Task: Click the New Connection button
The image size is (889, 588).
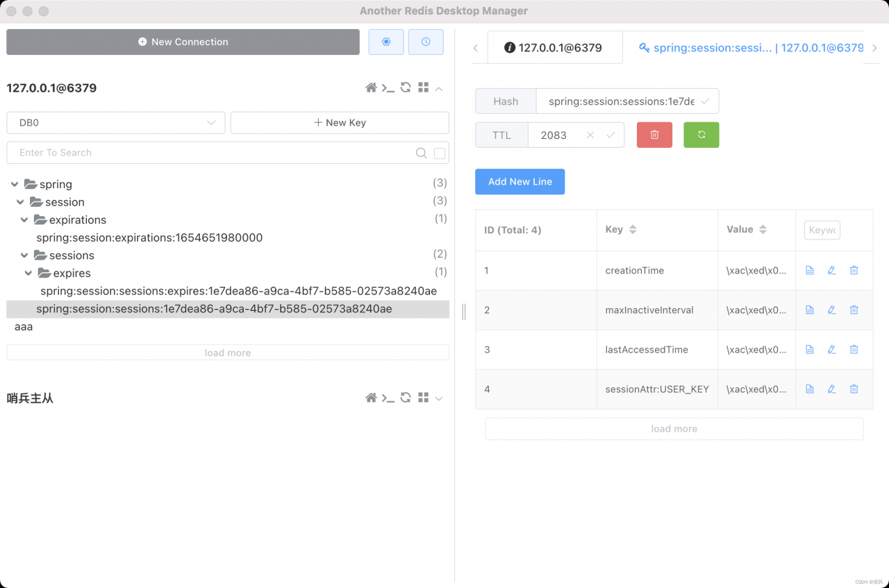Action: [183, 42]
